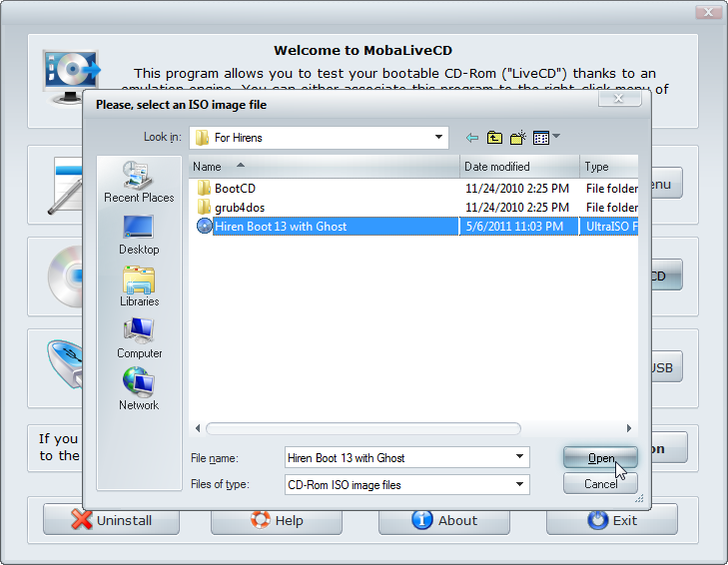Image resolution: width=728 pixels, height=565 pixels.
Task: Click the Help button in MobaLiveCD
Action: pos(277,520)
